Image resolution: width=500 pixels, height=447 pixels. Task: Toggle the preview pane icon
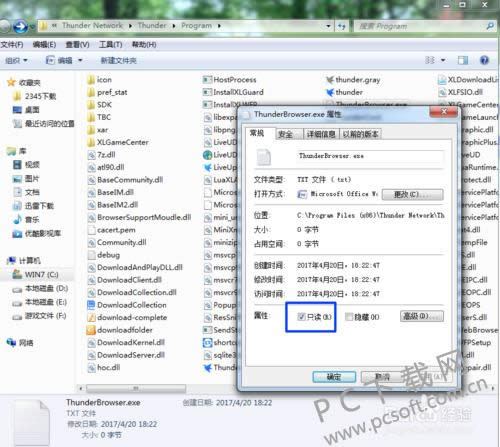pyautogui.click(x=463, y=60)
